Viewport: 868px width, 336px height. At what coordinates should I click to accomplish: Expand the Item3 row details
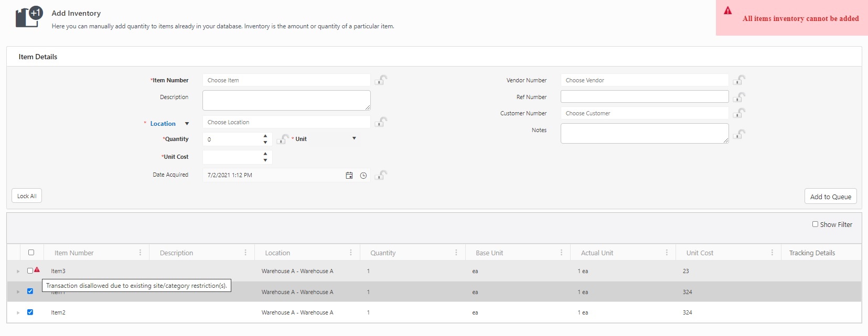click(x=18, y=272)
